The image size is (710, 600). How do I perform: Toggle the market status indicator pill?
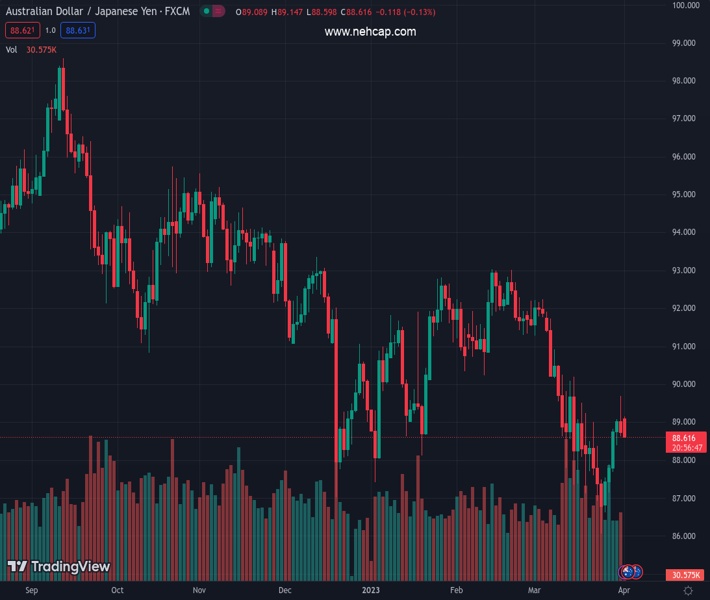(211, 12)
